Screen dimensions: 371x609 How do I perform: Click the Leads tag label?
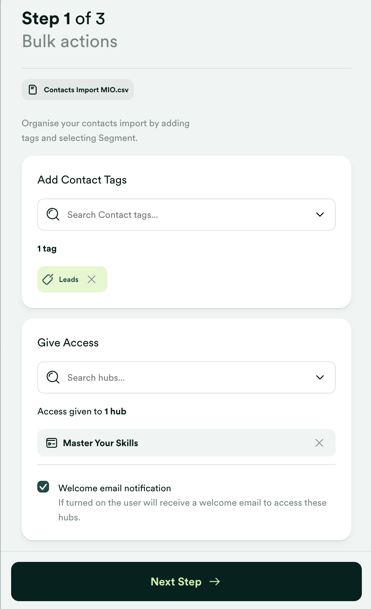pyautogui.click(x=68, y=279)
